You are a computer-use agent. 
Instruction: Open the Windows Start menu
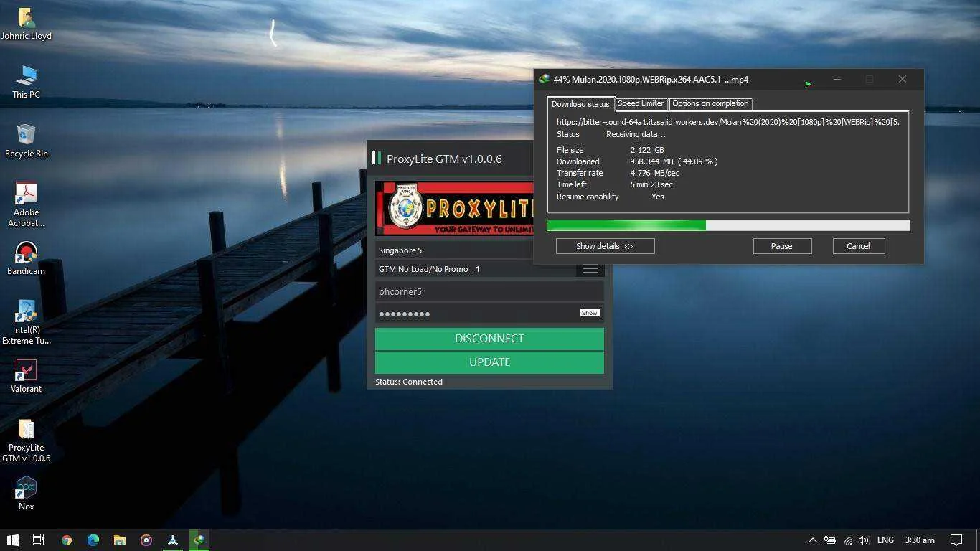click(12, 540)
